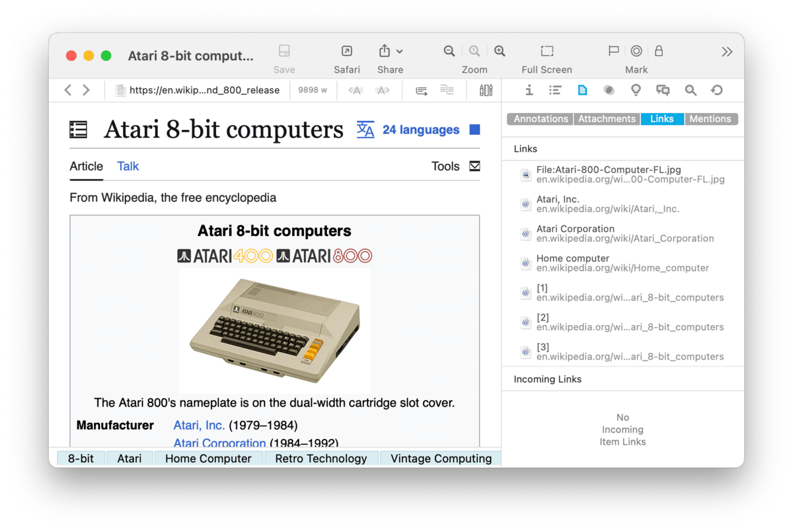The width and height of the screenshot is (793, 532).
Task: Open the 24 languages link
Action: click(x=420, y=130)
